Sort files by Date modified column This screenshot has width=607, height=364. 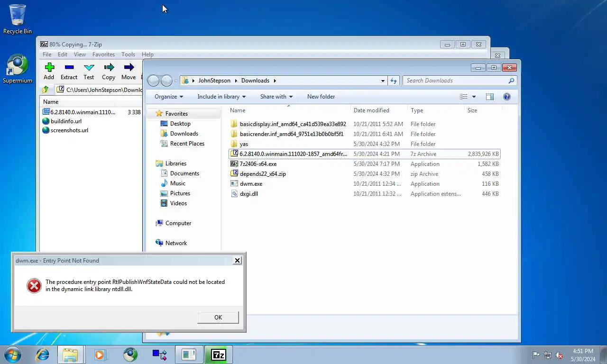click(371, 110)
